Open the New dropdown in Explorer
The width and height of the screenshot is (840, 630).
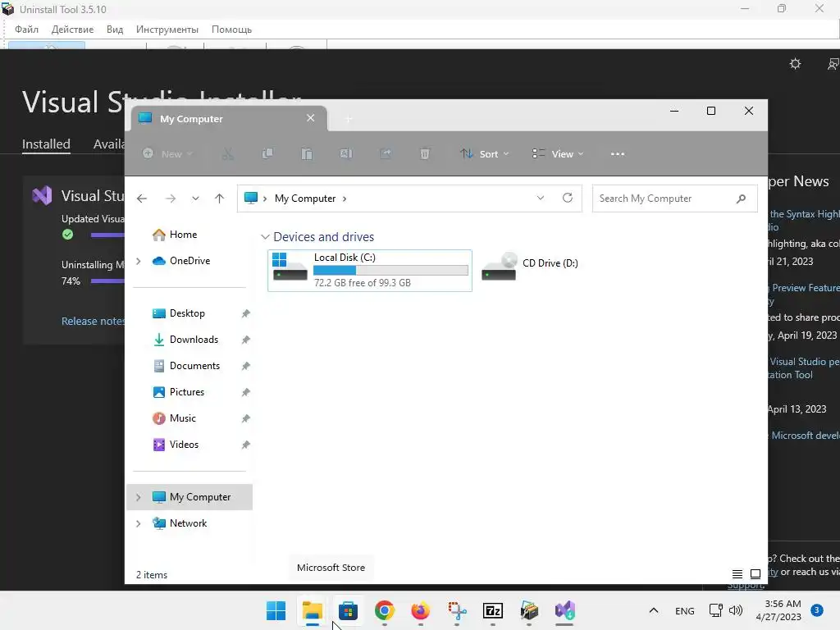point(167,154)
